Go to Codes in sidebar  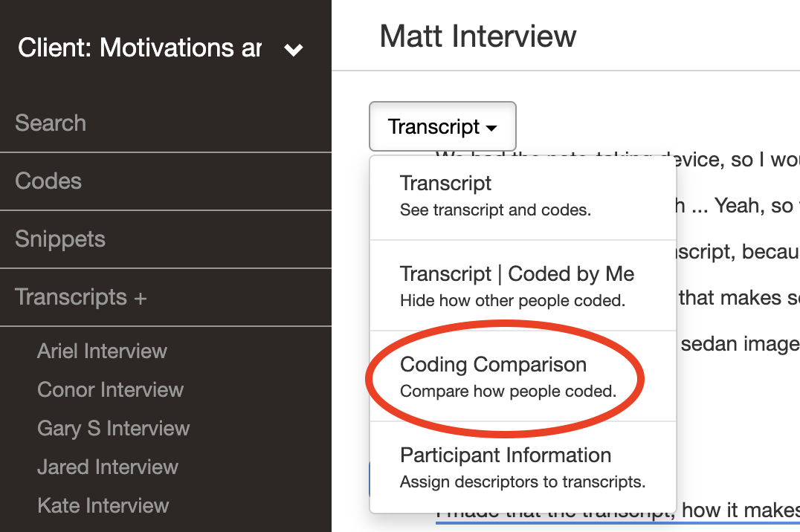click(x=165, y=181)
